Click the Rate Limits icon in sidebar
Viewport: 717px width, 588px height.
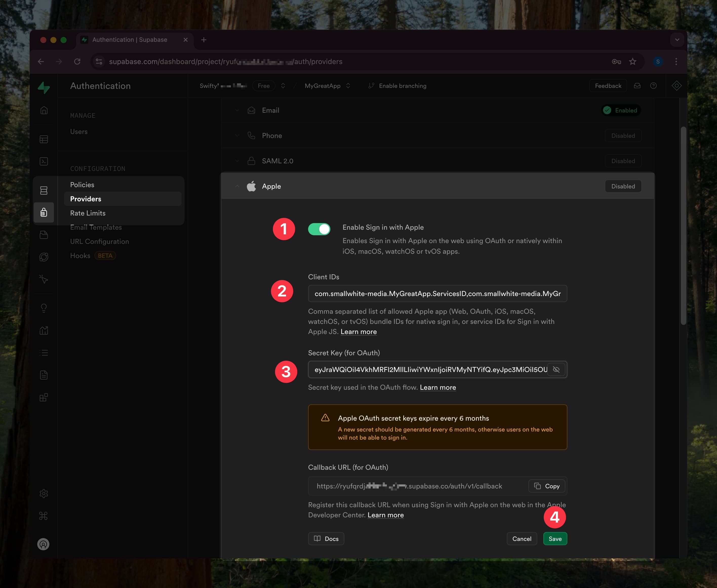pos(88,213)
